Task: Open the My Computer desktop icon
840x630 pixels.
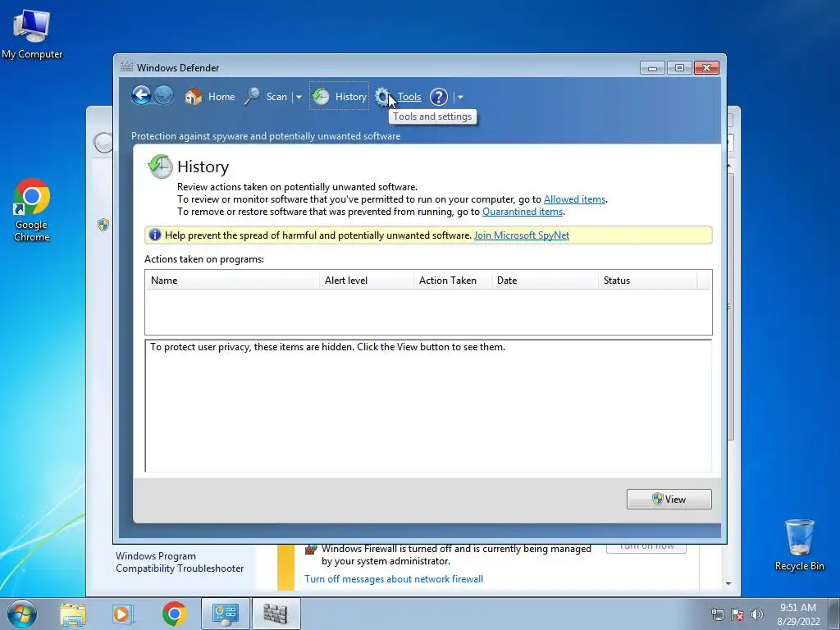Action: point(32,34)
